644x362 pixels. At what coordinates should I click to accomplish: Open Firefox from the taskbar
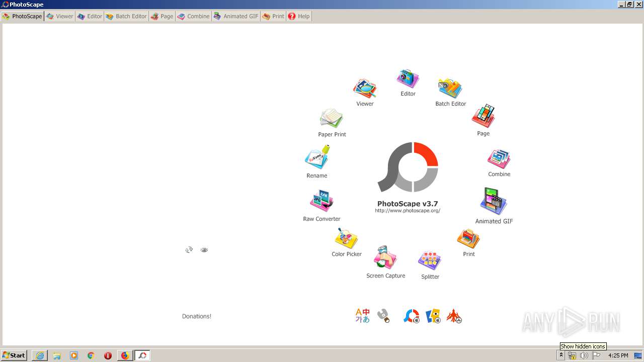click(x=125, y=355)
